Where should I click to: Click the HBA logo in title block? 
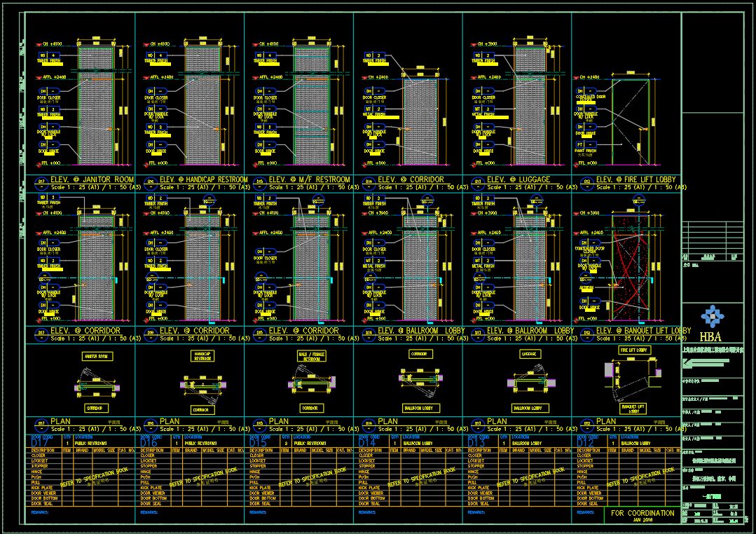point(713,323)
